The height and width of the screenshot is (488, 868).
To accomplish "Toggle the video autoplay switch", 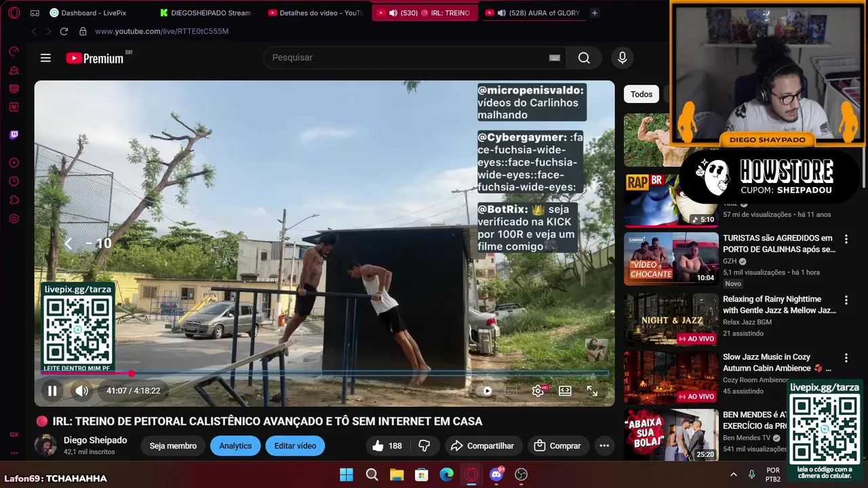I will click(486, 390).
